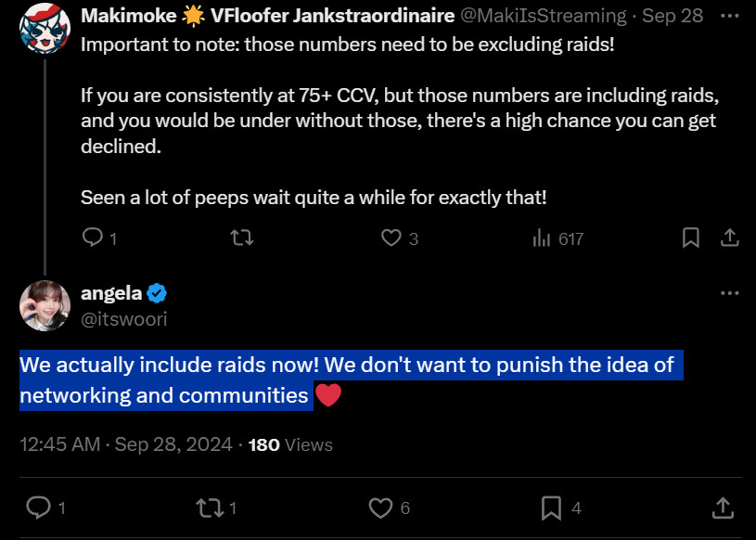Click angela's blue verified badge
This screenshot has width=756, height=540.
click(x=157, y=293)
